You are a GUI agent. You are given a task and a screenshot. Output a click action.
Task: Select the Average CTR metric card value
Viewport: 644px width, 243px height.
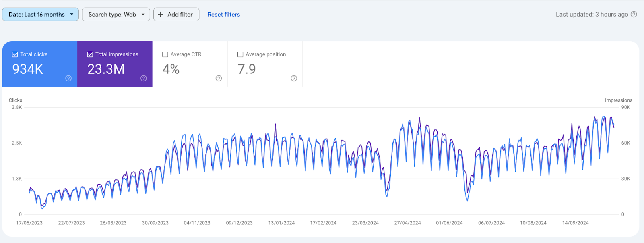171,69
